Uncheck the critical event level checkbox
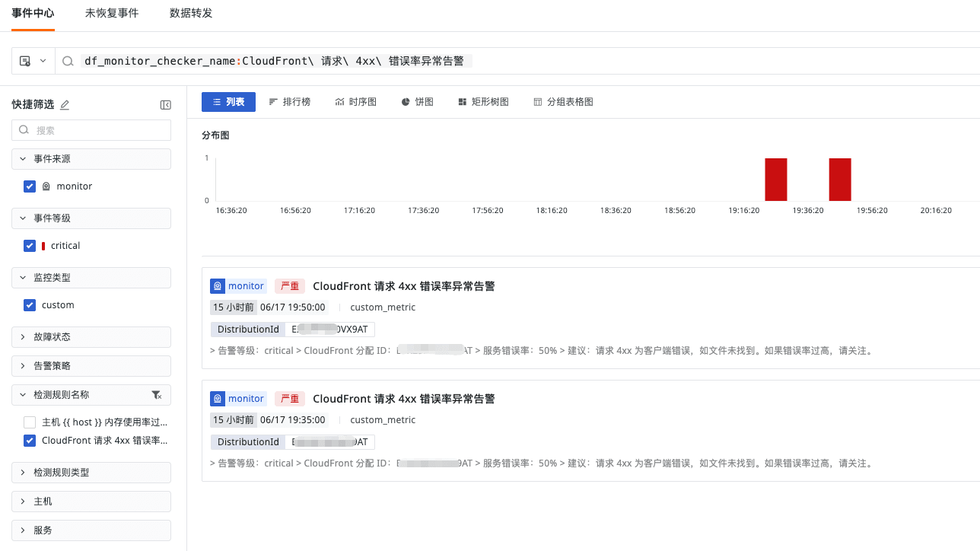Screen dimensions: 980x551 [x=30, y=246]
